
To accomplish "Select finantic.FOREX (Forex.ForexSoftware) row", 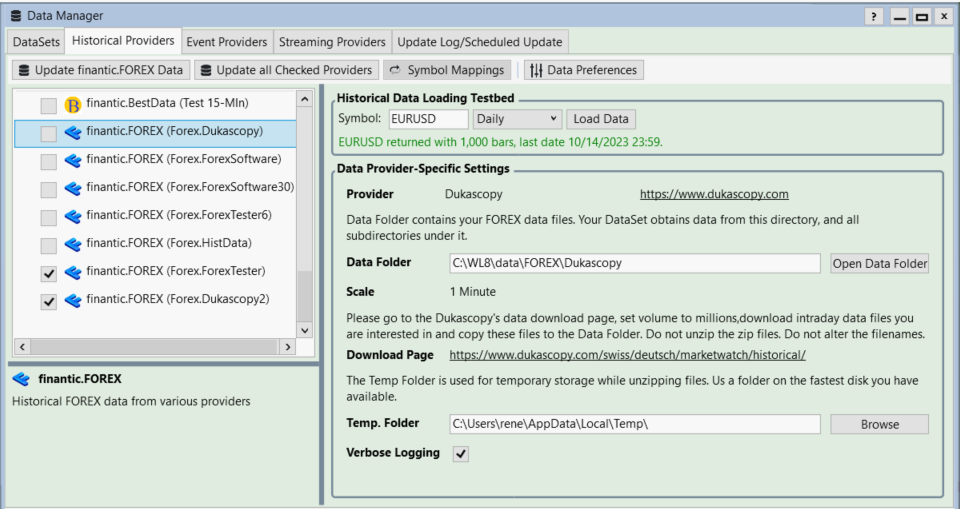I will pyautogui.click(x=156, y=160).
